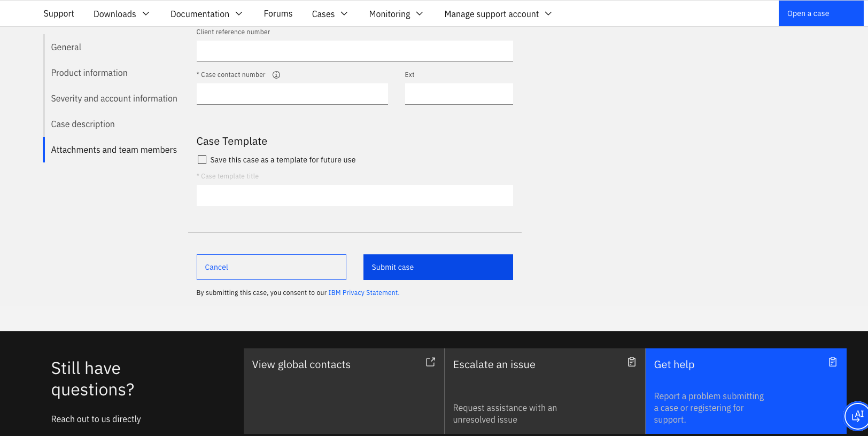Screen dimensions: 868x436
Task: Open the Get help card
Action: point(746,391)
